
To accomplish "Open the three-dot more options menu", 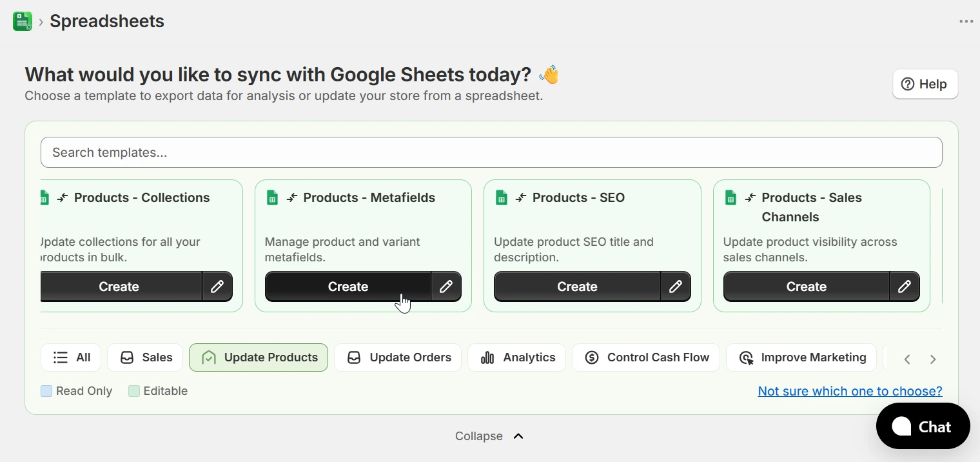I will [966, 21].
